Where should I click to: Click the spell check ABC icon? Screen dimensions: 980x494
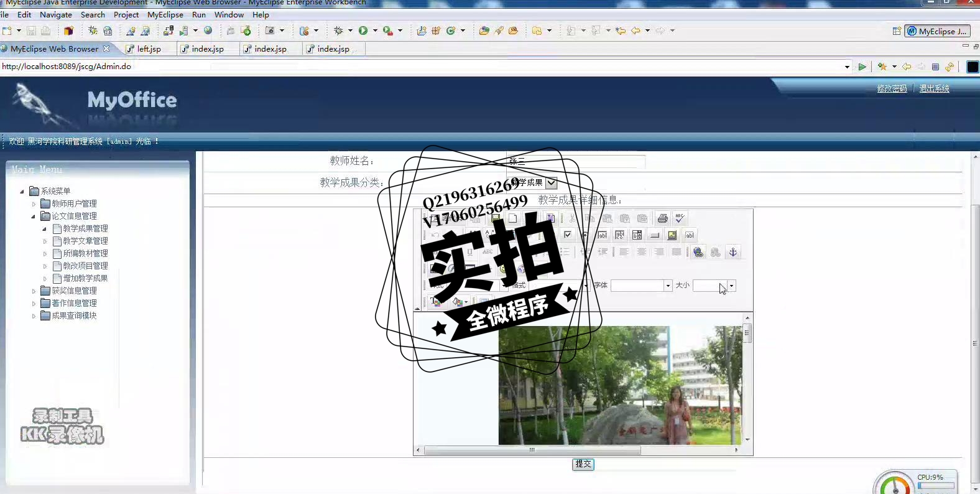coord(680,218)
